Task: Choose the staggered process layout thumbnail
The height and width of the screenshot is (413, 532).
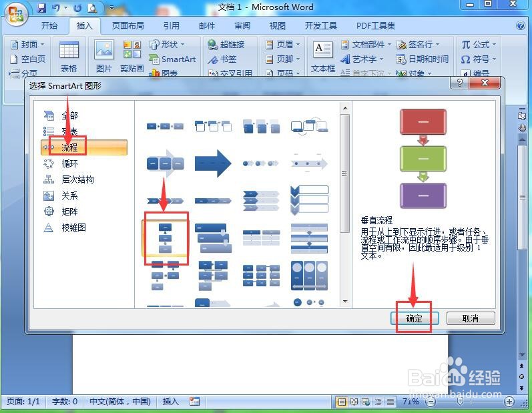Action: [x=213, y=238]
